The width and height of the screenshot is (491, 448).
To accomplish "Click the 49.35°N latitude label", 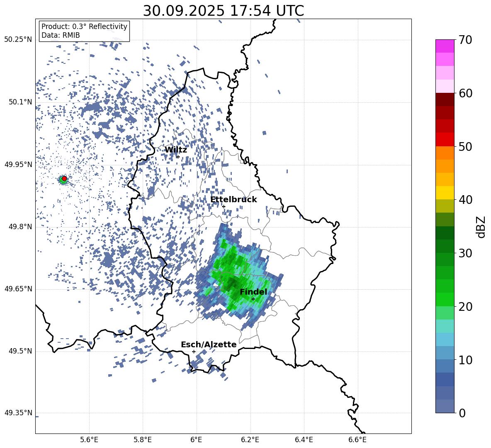I will (x=18, y=413).
